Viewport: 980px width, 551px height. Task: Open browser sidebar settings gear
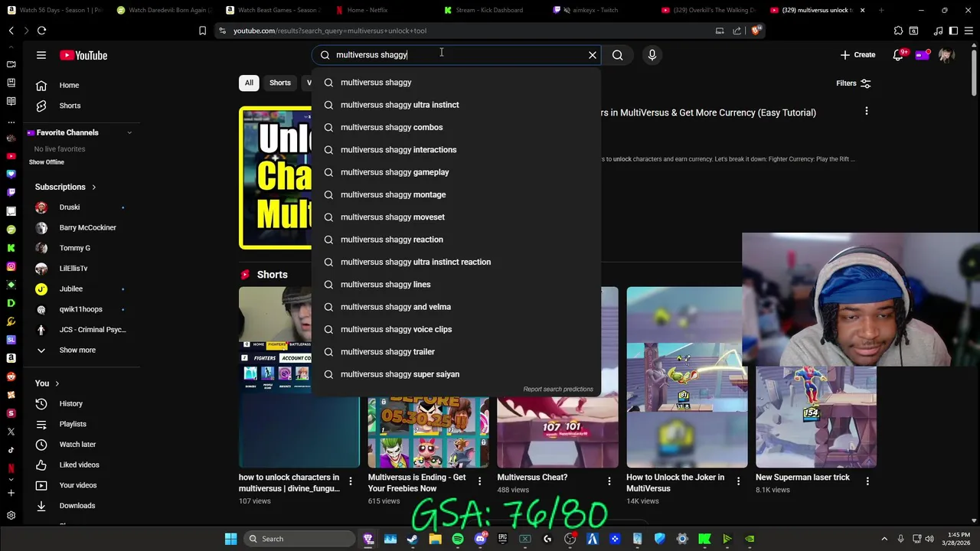click(11, 516)
